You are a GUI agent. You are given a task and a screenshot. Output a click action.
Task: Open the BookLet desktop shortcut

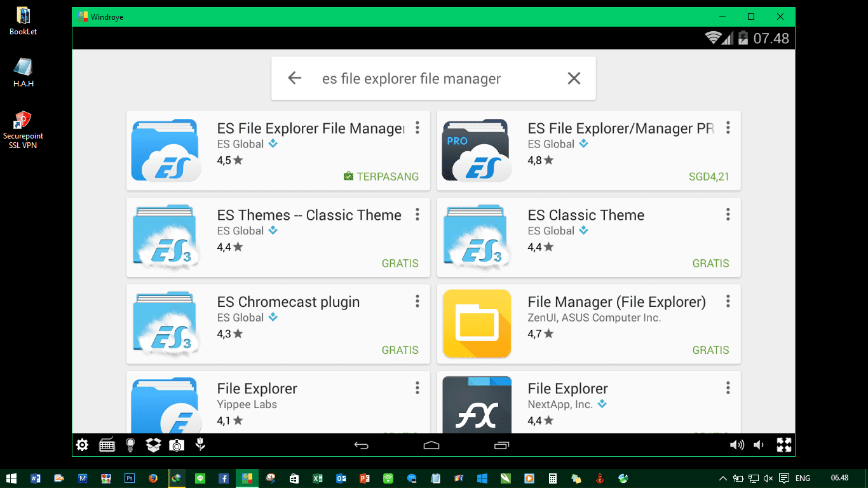coord(23,20)
